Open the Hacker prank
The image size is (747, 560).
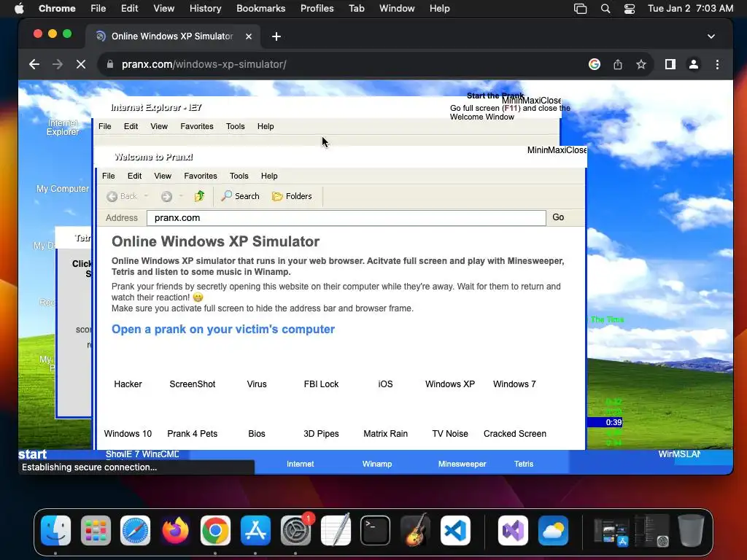click(x=128, y=384)
